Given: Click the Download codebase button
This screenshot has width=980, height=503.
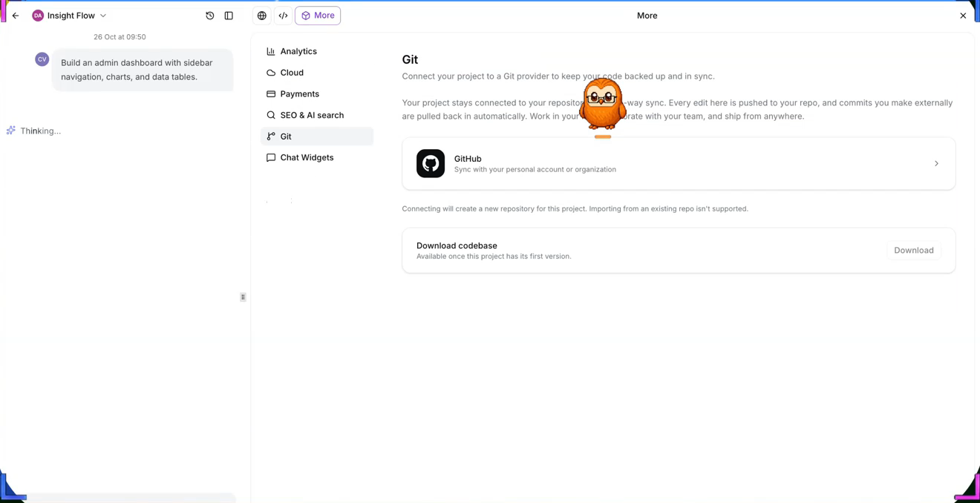Looking at the screenshot, I should pyautogui.click(x=914, y=251).
